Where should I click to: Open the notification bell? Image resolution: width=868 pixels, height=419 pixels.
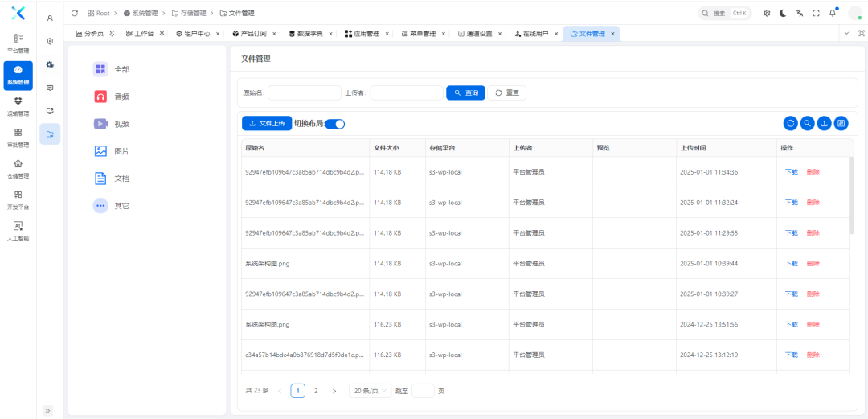point(833,13)
